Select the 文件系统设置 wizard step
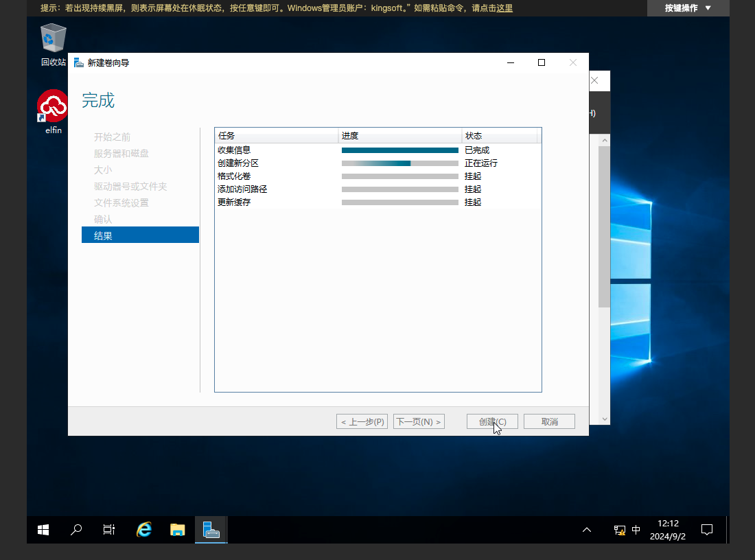 click(x=121, y=203)
